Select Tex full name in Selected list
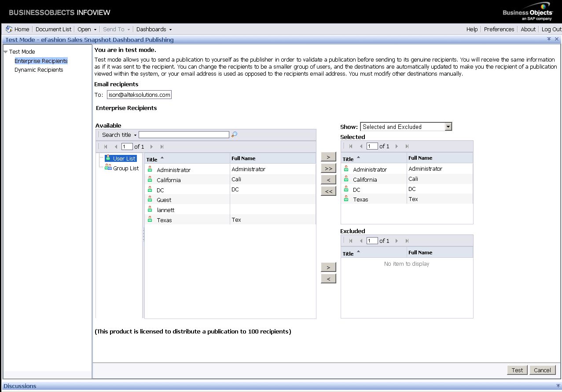 tap(413, 199)
